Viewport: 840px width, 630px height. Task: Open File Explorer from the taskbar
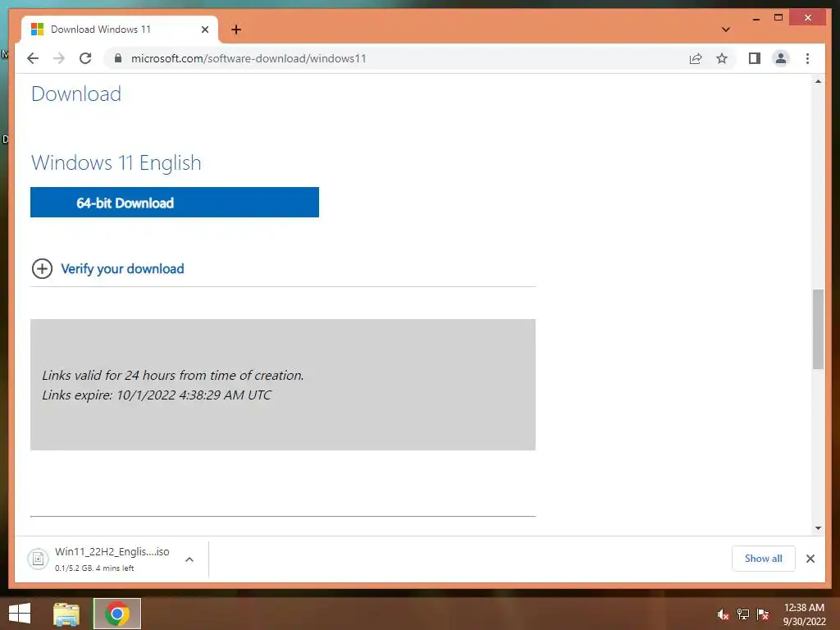coord(66,614)
